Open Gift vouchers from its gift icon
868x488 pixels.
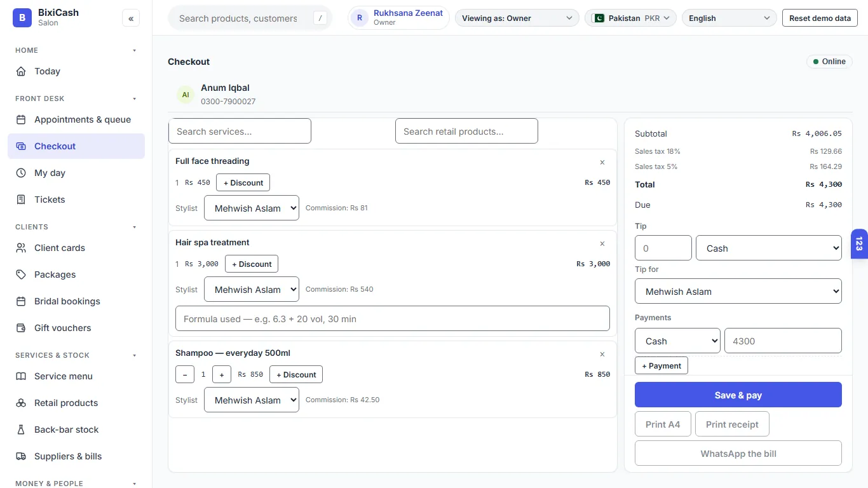tap(22, 328)
